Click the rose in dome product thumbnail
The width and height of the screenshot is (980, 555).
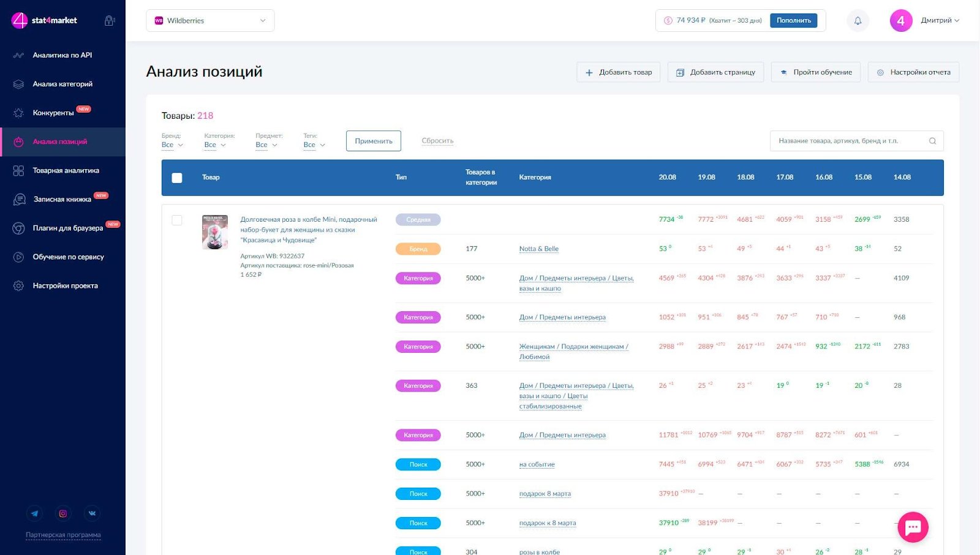pyautogui.click(x=215, y=232)
